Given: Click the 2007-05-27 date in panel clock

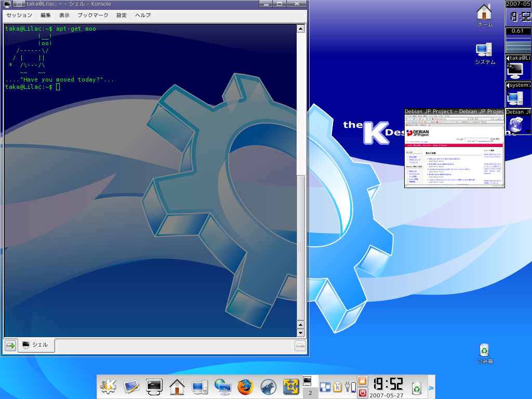Looking at the screenshot, I should [x=386, y=395].
